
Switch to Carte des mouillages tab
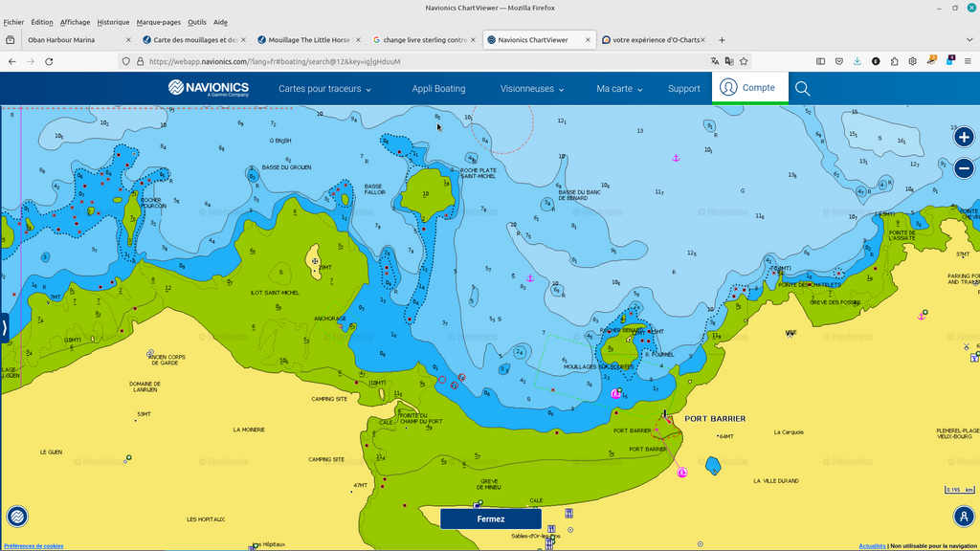point(193,40)
